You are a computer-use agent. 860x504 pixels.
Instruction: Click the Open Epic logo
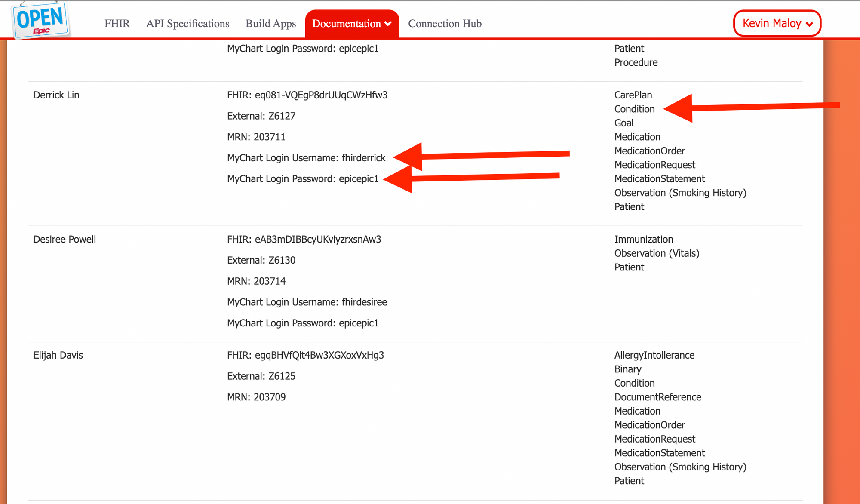click(41, 20)
